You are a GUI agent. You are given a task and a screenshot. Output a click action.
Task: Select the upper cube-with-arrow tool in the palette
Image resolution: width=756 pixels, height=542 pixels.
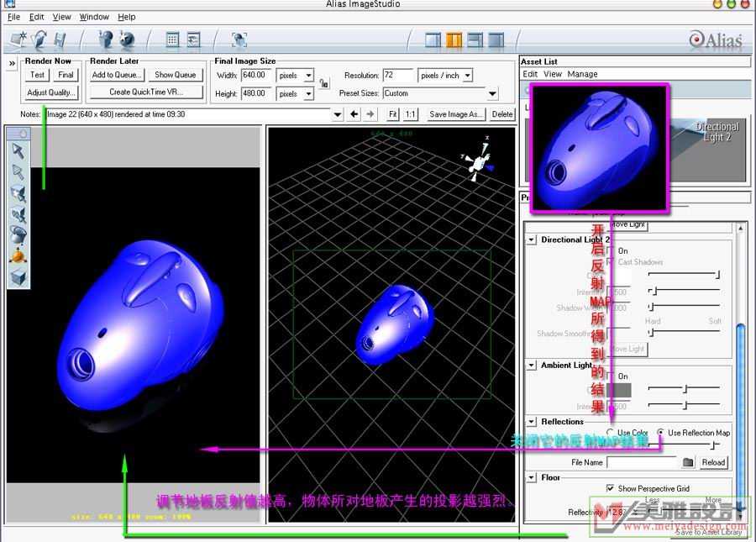(x=18, y=193)
